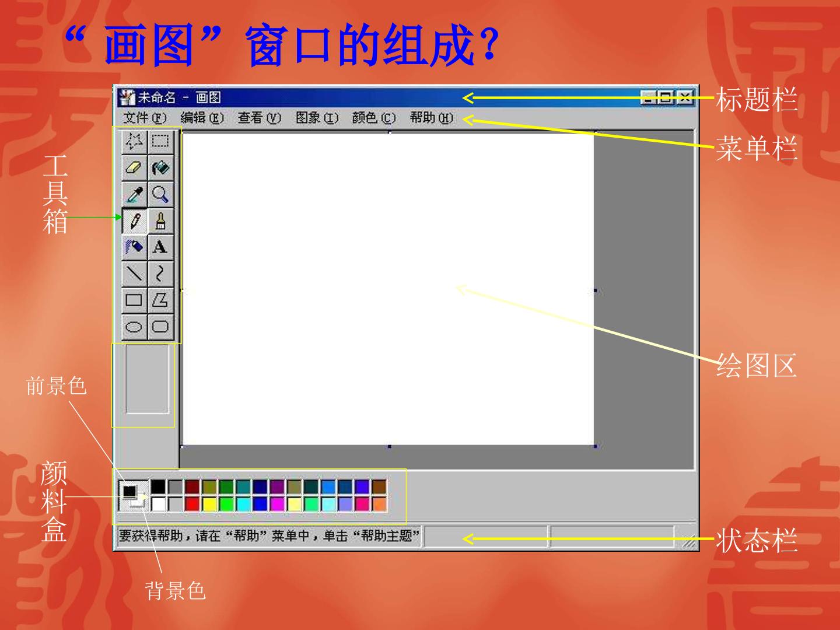Screen dimensions: 840x630
Task: Open the 颜色(C) menu
Action: pos(374,118)
